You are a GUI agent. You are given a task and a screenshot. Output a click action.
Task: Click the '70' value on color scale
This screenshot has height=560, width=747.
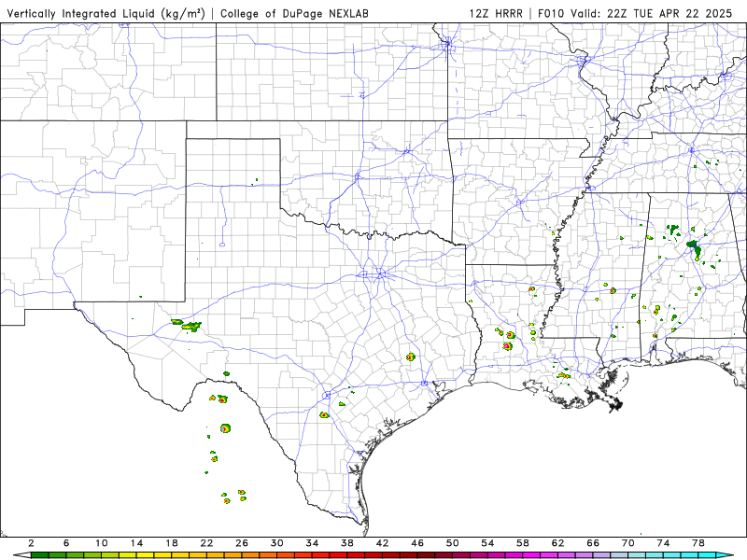tap(627, 543)
